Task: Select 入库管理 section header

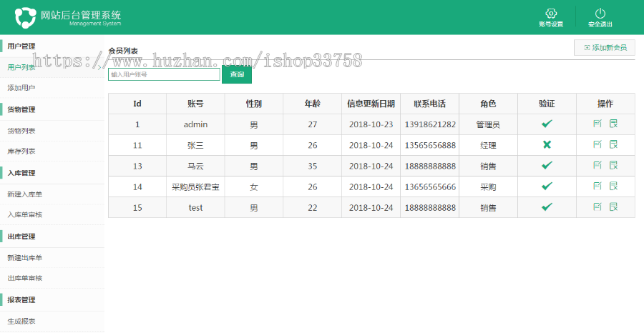Action: (x=21, y=173)
